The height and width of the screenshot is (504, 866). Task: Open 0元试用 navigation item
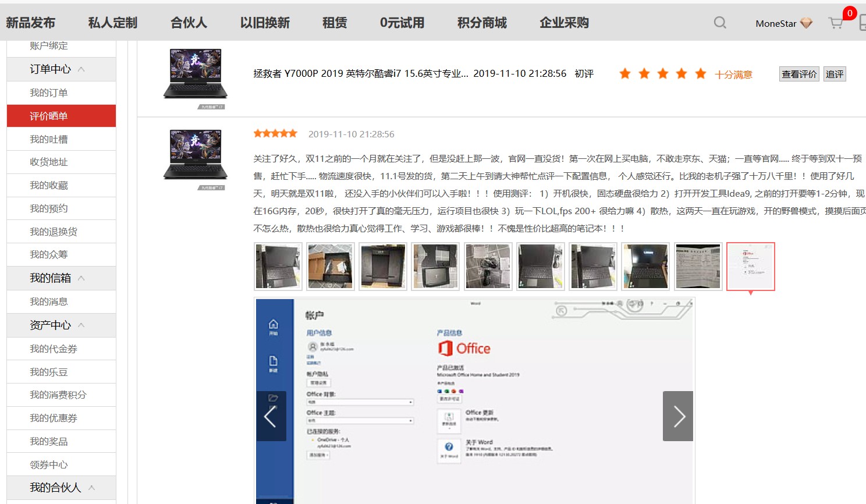(x=402, y=23)
